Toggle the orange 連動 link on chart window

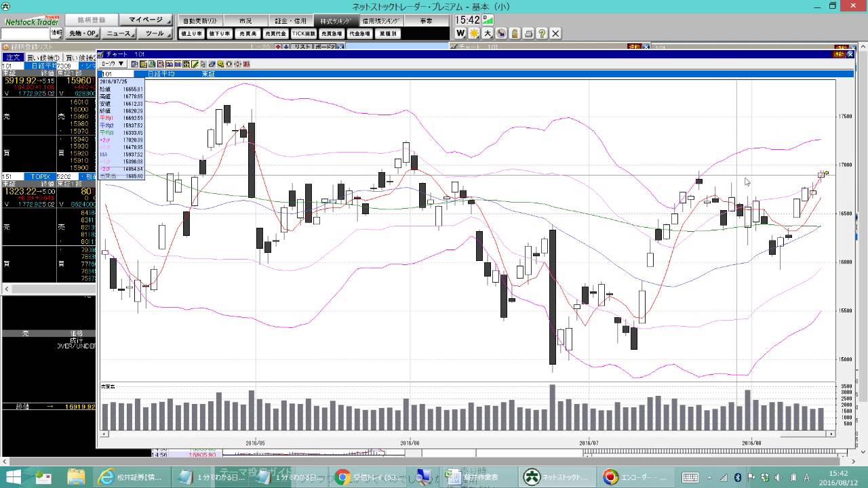[839, 54]
